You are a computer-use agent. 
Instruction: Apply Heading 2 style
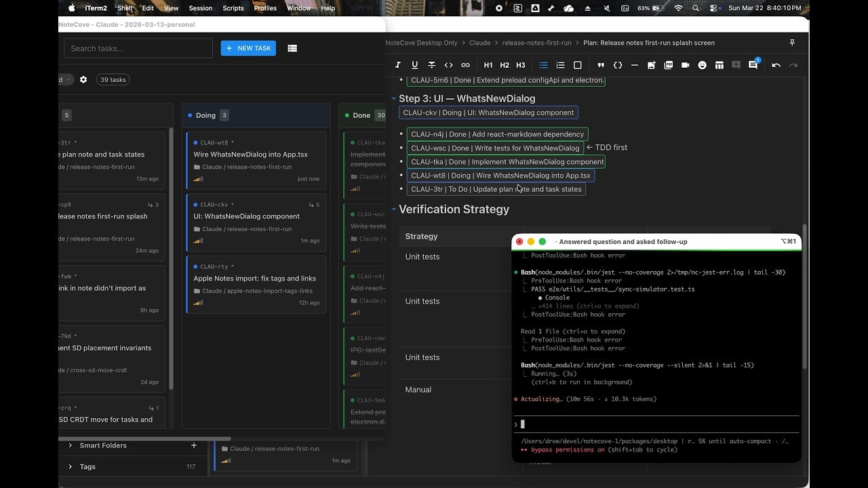[x=505, y=65]
